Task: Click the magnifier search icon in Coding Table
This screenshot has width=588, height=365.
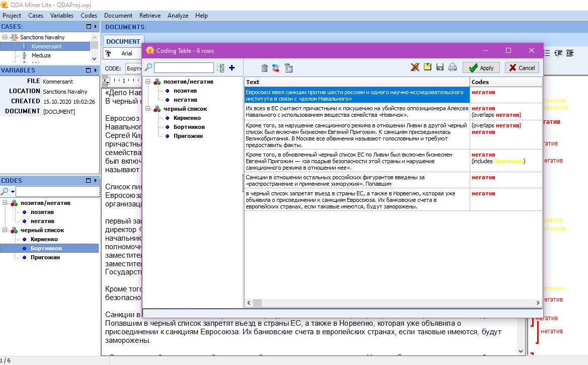Action: click(x=149, y=67)
